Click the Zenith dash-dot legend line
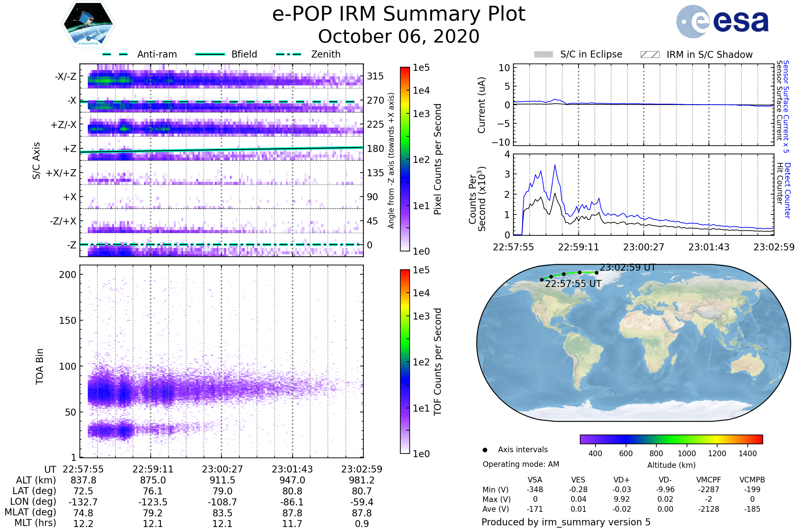Screen dimensions: 798x532 point(289,54)
